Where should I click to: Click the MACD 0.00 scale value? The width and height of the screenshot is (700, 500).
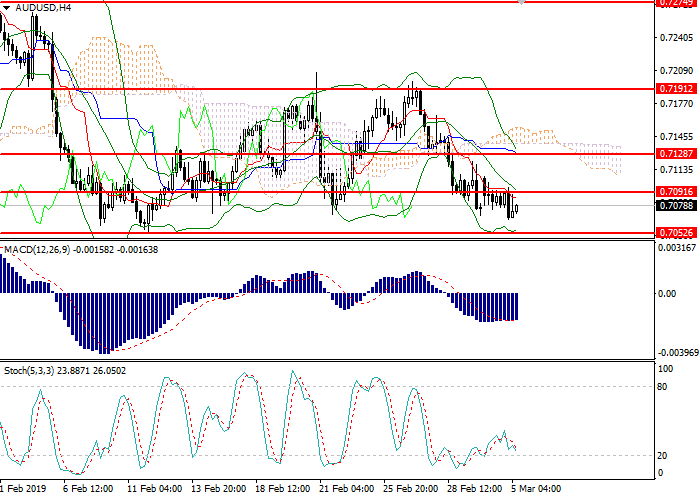(x=667, y=293)
